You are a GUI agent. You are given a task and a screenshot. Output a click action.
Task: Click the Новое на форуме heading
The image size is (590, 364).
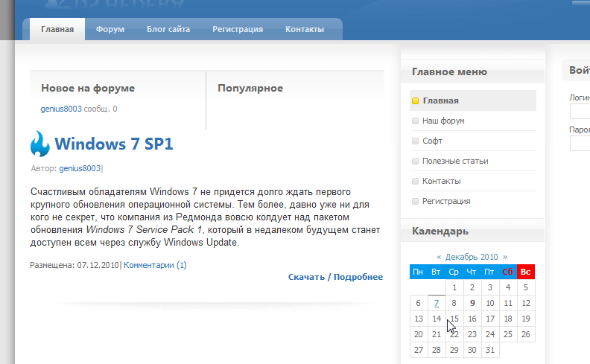coord(88,89)
